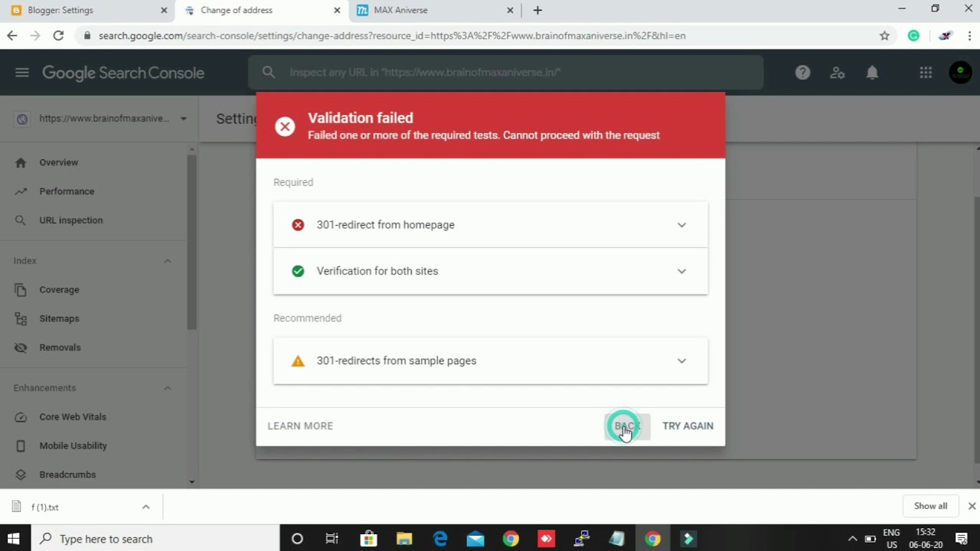Expand 301-redirect from homepage details
The width and height of the screenshot is (980, 551).
[681, 225]
